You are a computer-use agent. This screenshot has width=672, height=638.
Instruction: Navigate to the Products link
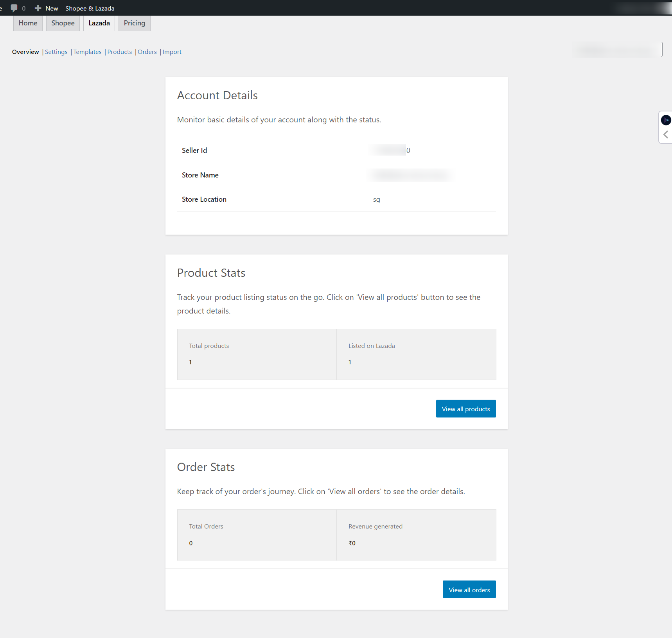pyautogui.click(x=120, y=52)
